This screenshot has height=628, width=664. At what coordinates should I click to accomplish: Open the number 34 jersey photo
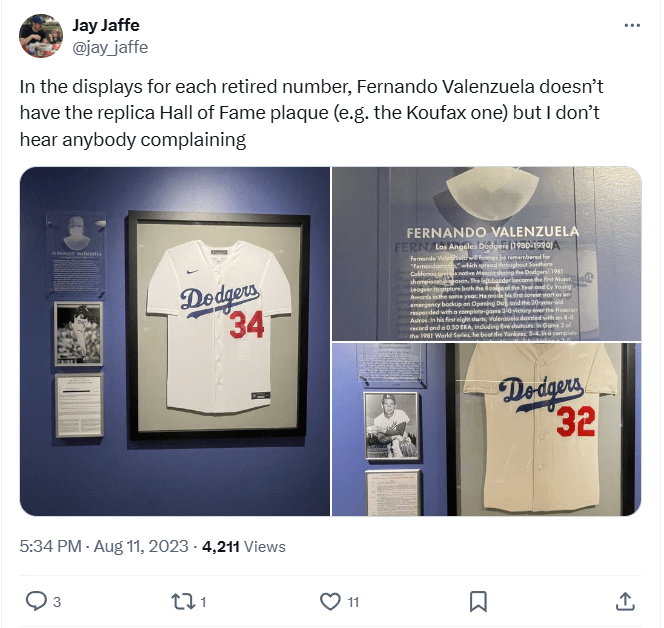tap(175, 341)
